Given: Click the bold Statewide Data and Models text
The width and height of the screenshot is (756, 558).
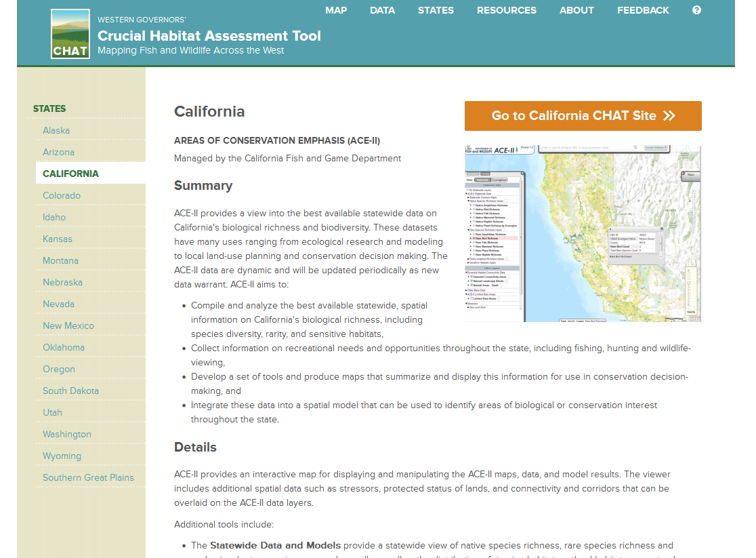Looking at the screenshot, I should [x=275, y=545].
